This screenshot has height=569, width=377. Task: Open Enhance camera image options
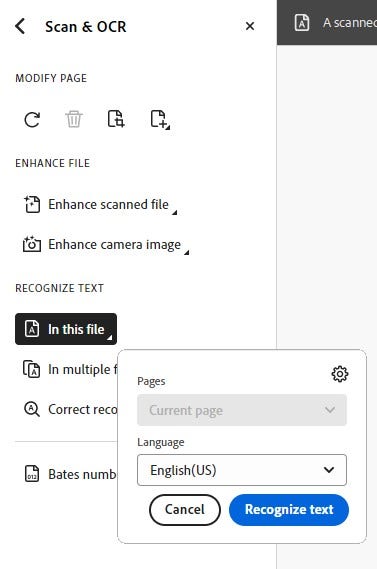click(x=106, y=245)
